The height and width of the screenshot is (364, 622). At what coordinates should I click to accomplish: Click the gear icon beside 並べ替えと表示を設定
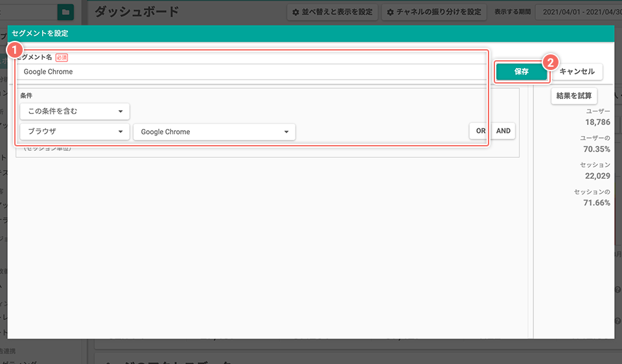(295, 12)
